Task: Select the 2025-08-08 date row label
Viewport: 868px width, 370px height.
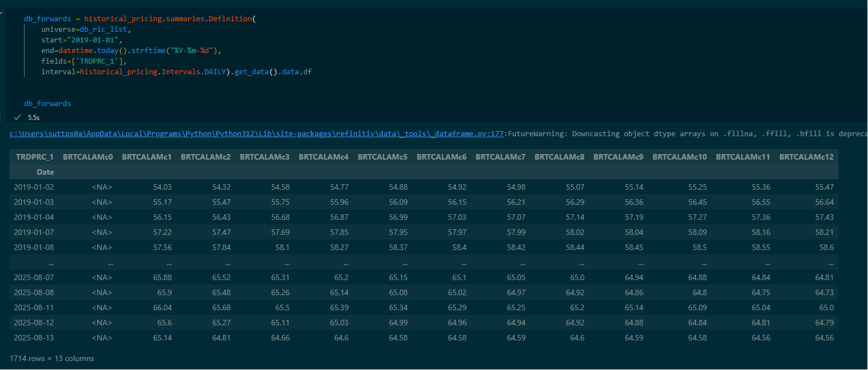Action: coord(34,292)
